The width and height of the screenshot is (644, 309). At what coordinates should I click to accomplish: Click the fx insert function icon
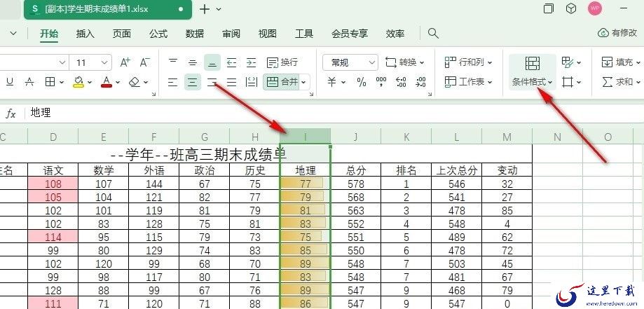click(x=11, y=114)
